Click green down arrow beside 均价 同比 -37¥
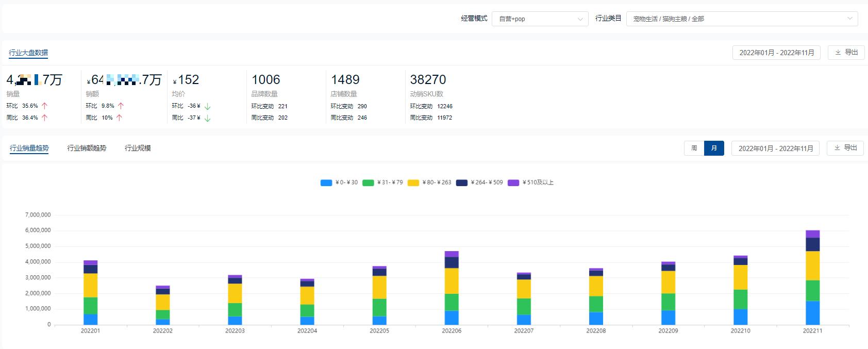 point(208,118)
